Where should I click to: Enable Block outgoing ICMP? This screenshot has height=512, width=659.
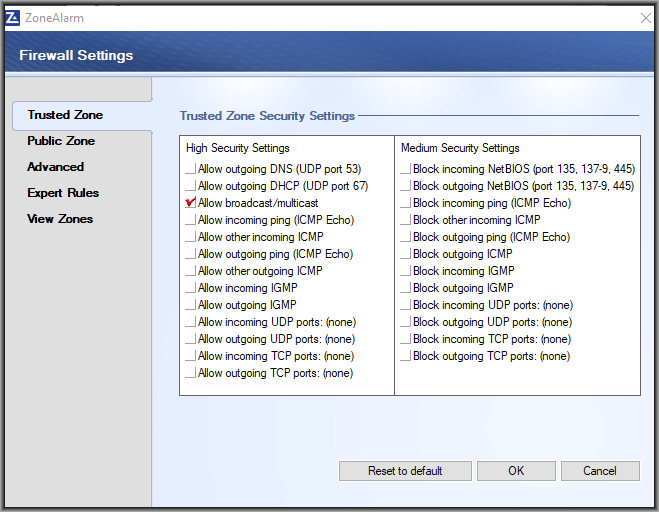coord(406,254)
